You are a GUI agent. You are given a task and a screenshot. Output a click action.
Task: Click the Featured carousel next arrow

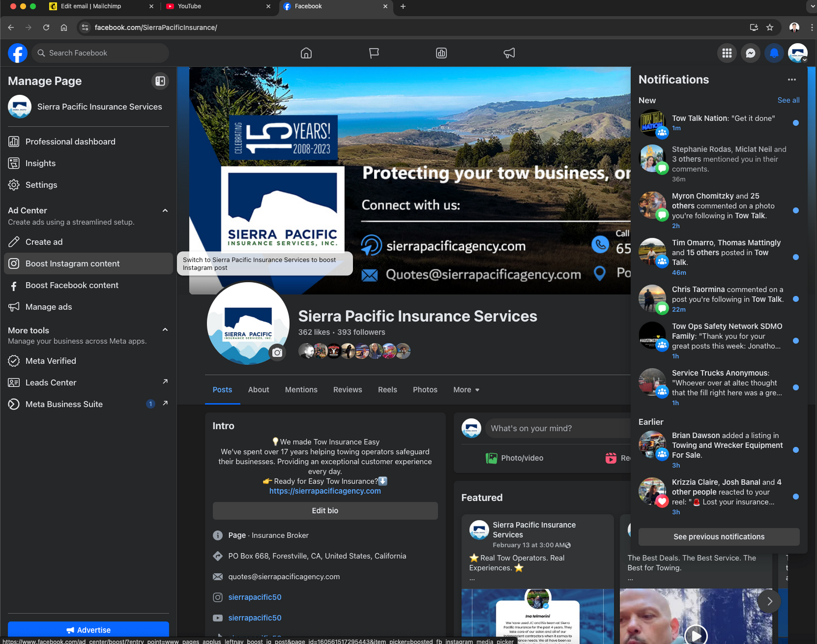[x=769, y=602]
